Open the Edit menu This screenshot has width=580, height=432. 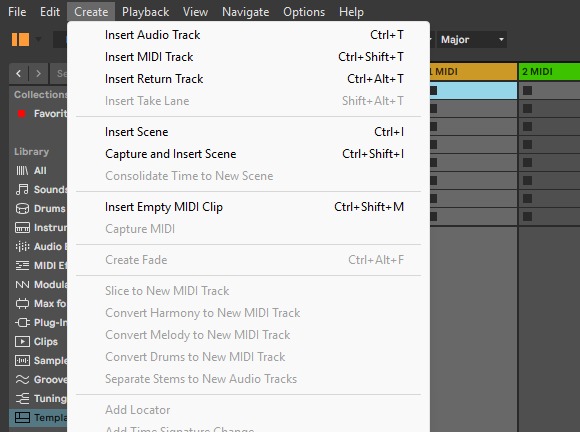[50, 12]
